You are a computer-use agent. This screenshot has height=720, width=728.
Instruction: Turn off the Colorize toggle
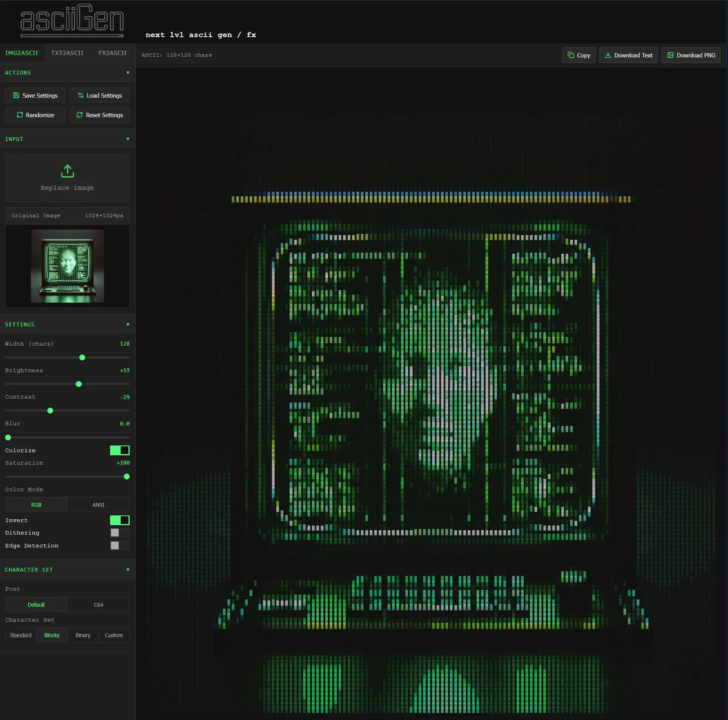click(x=120, y=450)
